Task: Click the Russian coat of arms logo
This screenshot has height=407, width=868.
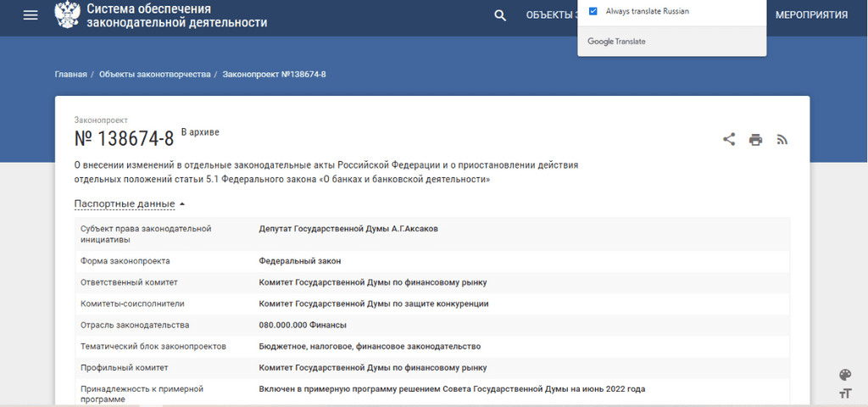Action: point(67,15)
